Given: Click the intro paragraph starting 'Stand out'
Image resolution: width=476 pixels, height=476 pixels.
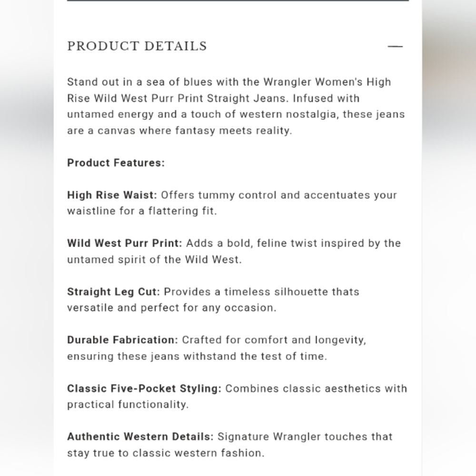Looking at the screenshot, I should tap(236, 106).
